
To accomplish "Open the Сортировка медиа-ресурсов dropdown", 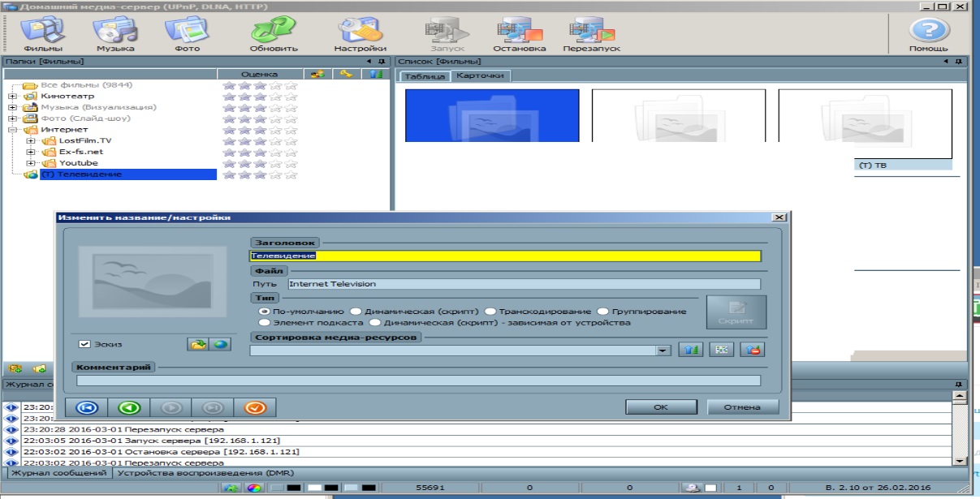I will 663,351.
